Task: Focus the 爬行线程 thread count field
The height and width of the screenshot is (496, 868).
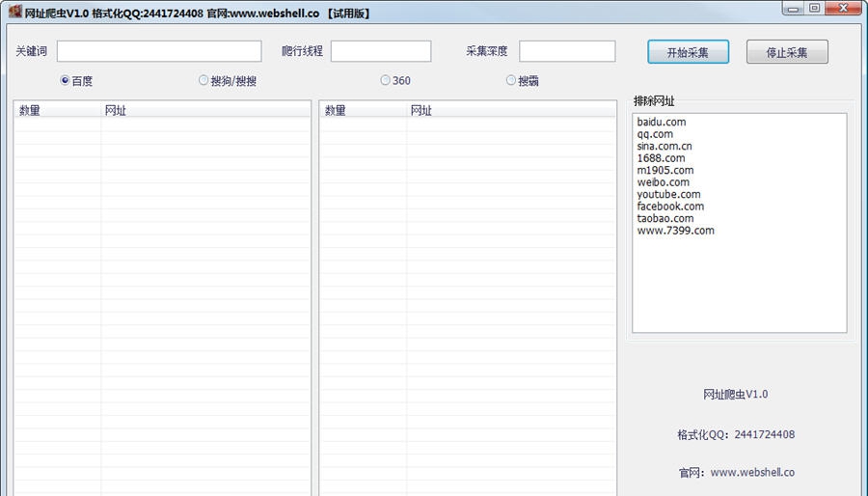Action: [x=381, y=51]
